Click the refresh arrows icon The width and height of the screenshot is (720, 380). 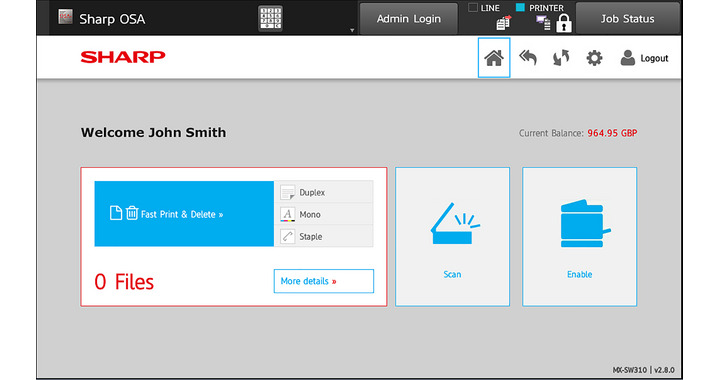pos(561,58)
